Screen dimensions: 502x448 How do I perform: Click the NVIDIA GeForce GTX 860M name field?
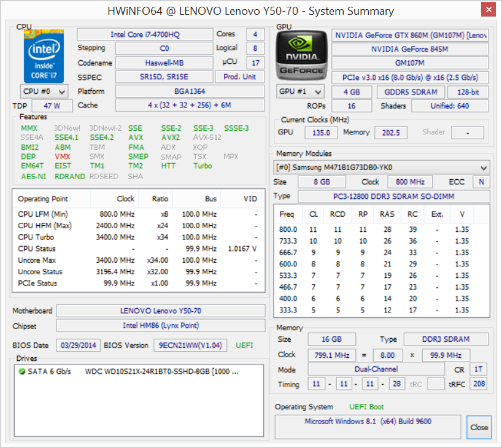(x=410, y=35)
